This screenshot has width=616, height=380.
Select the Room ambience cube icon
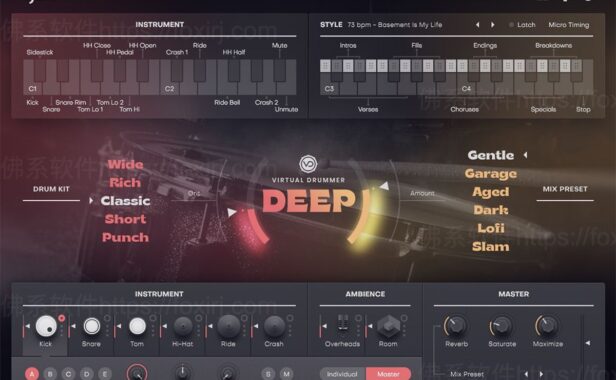(389, 326)
